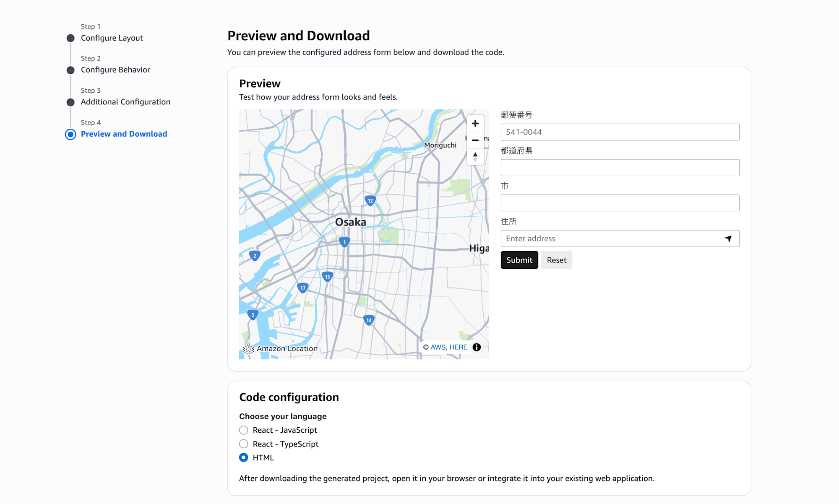
Task: Click the Amazon Location logo on map
Action: tap(280, 348)
